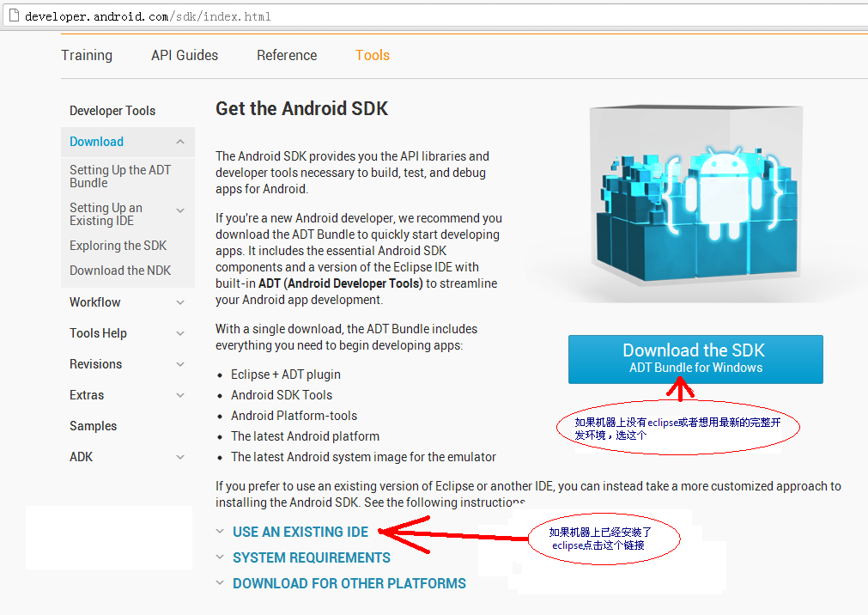Expand DOWNLOAD FOR OTHER PLATFORMS link
The width and height of the screenshot is (868, 615).
pos(349,583)
